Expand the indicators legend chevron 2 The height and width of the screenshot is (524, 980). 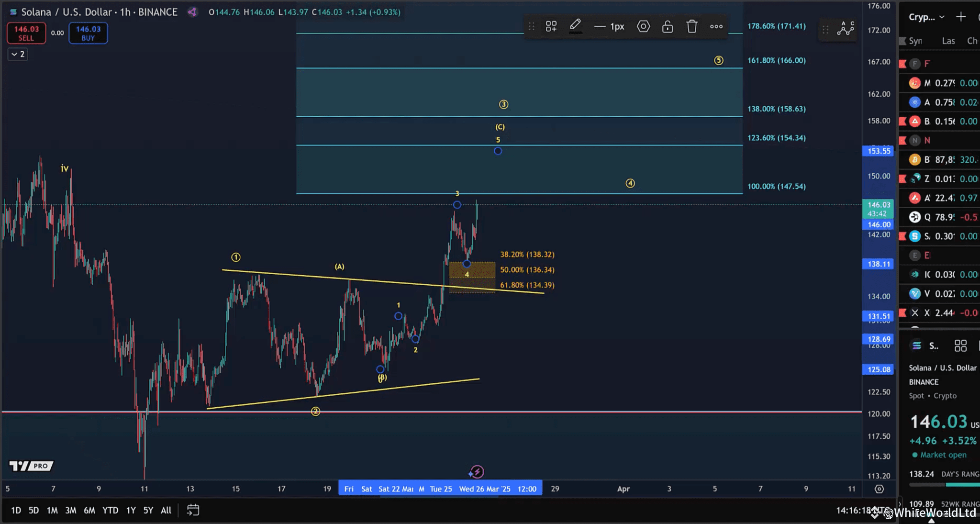pos(18,54)
